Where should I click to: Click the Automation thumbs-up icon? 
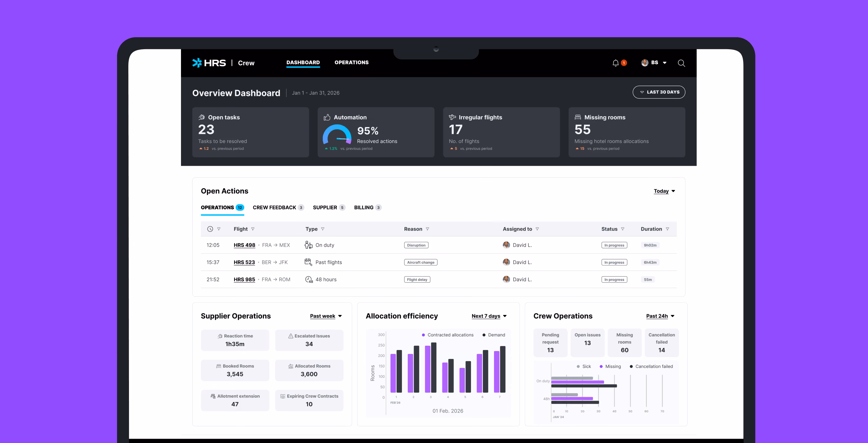click(x=327, y=117)
